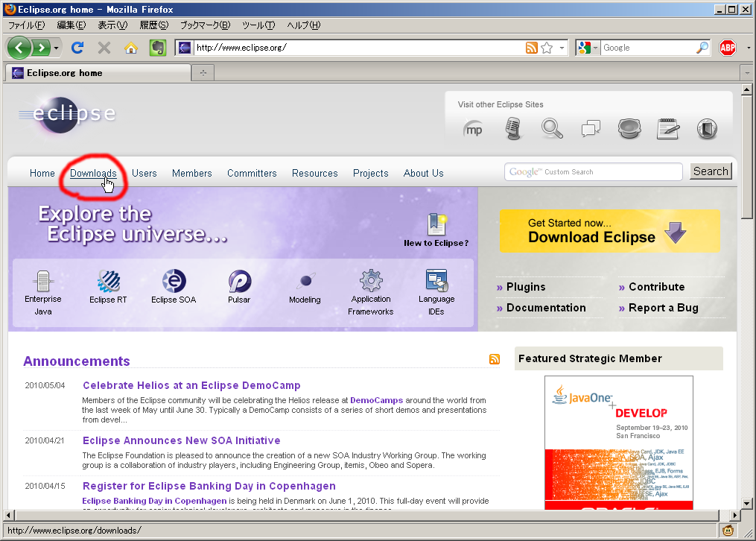The image size is (756, 541).
Task: Open the Users nav link
Action: tap(144, 173)
